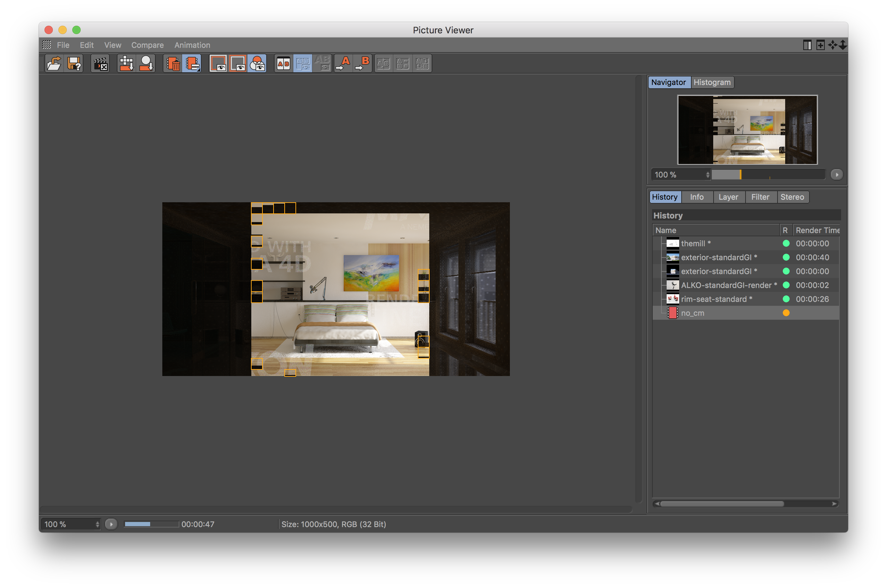Open the Compare menu
Image resolution: width=887 pixels, height=588 pixels.
pyautogui.click(x=147, y=45)
